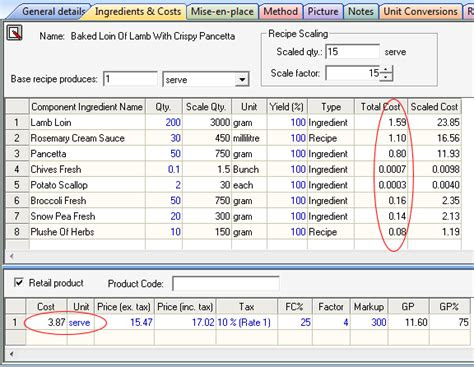The image size is (474, 367).
Task: Click the GP value 11.60
Action: point(409,322)
